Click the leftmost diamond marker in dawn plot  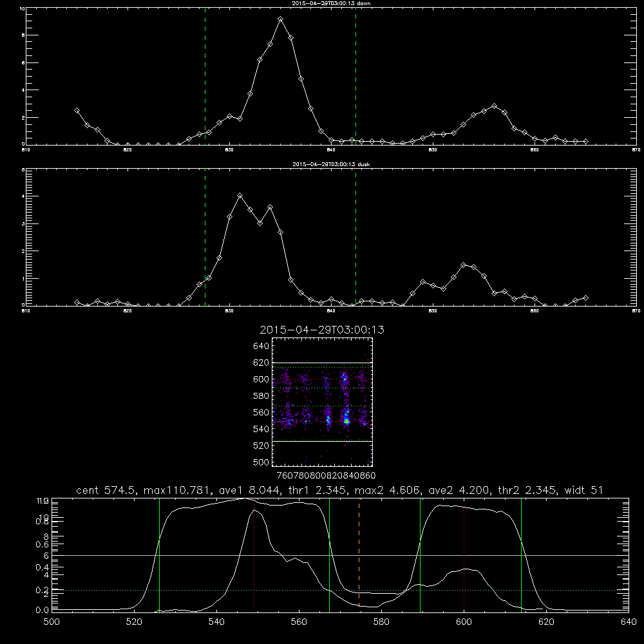[77, 111]
